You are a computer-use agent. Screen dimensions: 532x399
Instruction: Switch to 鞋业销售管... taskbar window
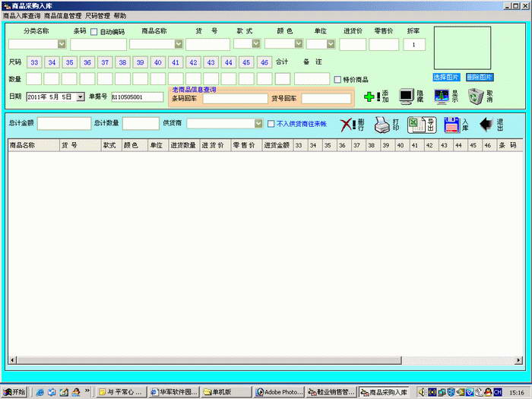(331, 392)
